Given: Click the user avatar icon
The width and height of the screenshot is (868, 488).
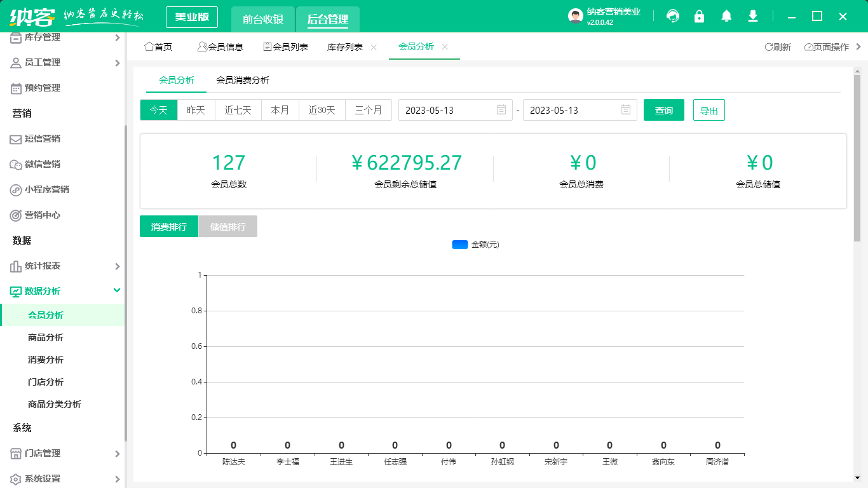Looking at the screenshot, I should [x=575, y=17].
